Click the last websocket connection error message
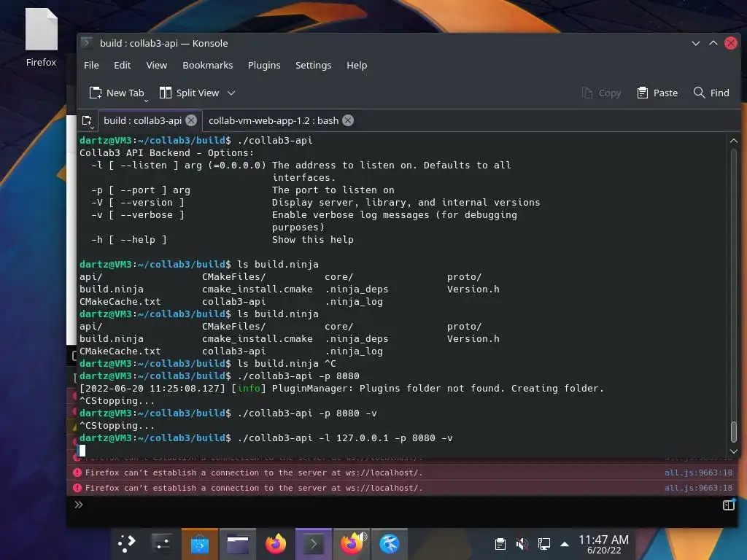The image size is (747, 560). point(254,488)
